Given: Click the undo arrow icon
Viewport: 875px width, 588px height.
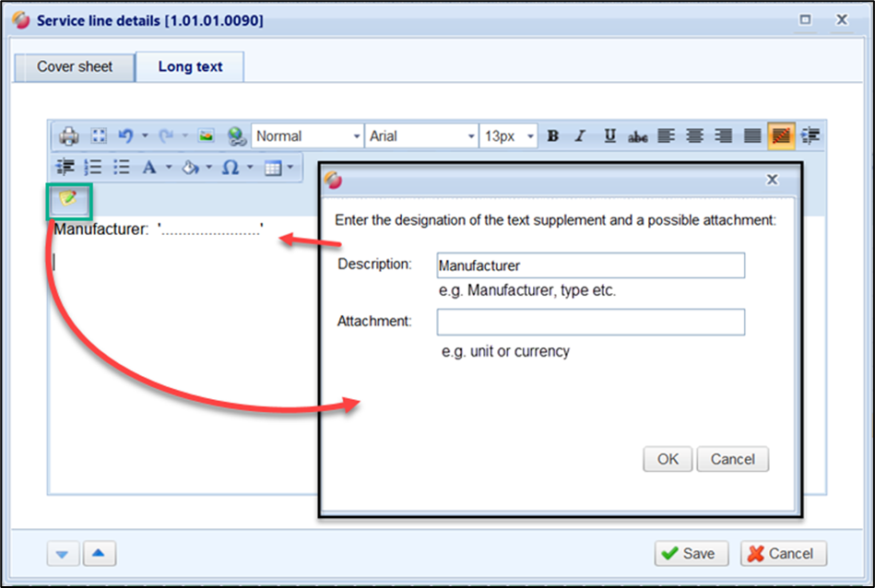Looking at the screenshot, I should click(124, 136).
